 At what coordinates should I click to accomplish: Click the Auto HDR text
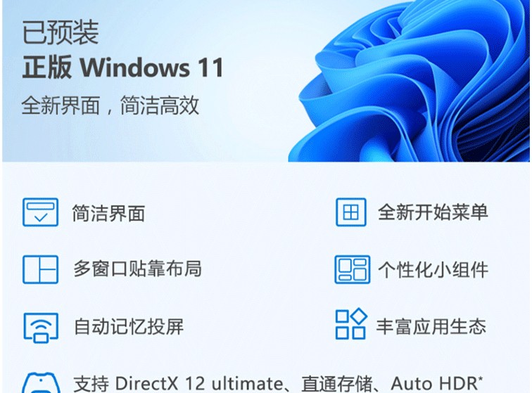point(437,383)
